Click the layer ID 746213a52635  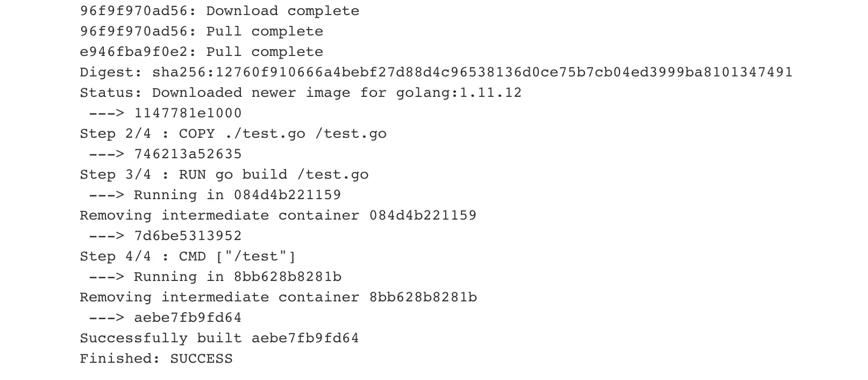pyautogui.click(x=188, y=154)
